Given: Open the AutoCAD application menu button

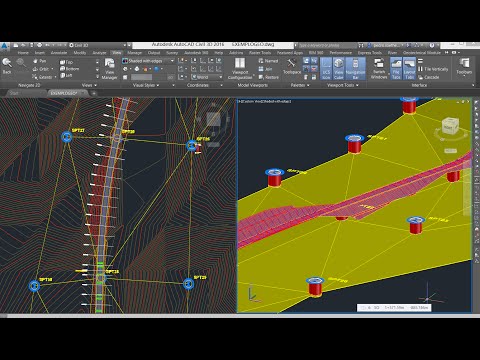Looking at the screenshot, I should [4, 46].
